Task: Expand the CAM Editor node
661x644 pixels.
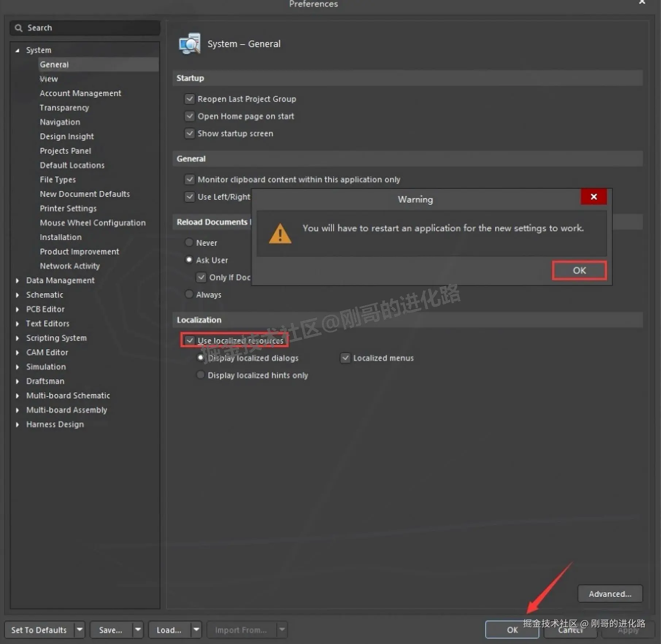Action: [x=17, y=352]
